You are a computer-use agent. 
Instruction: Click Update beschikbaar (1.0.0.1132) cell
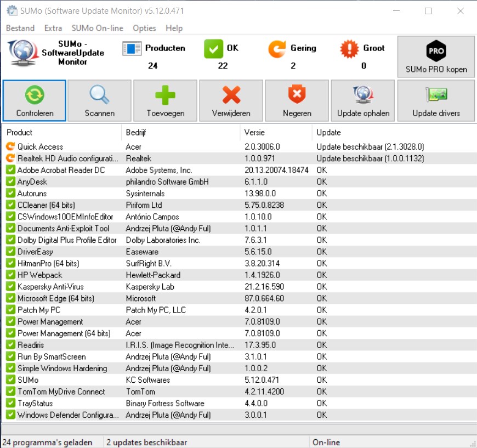pos(370,158)
